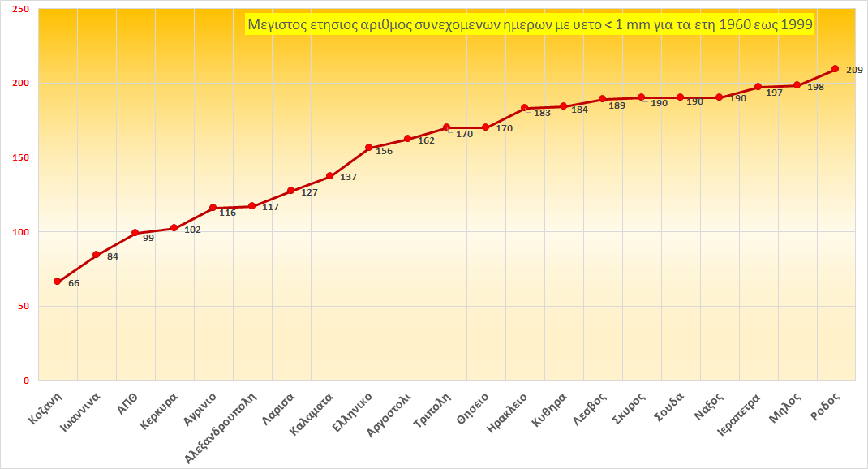Click the data label 137
Image resolution: width=868 pixels, height=469 pixels.
(348, 177)
